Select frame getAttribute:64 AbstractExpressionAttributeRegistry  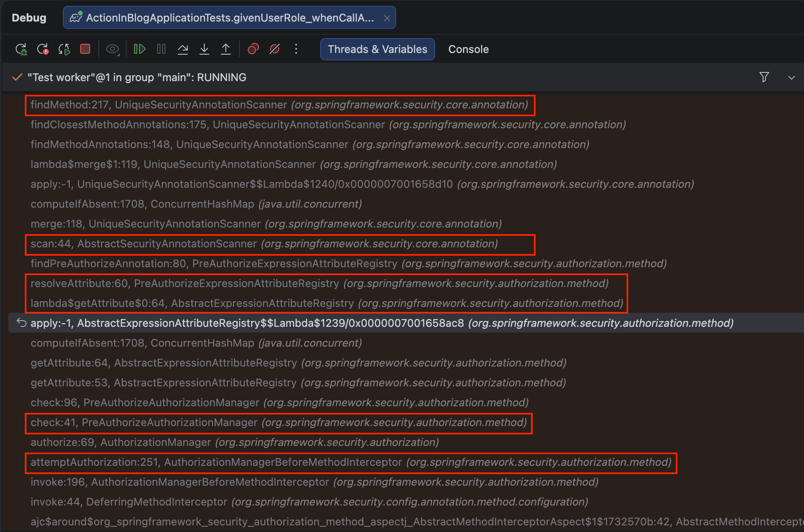click(299, 363)
